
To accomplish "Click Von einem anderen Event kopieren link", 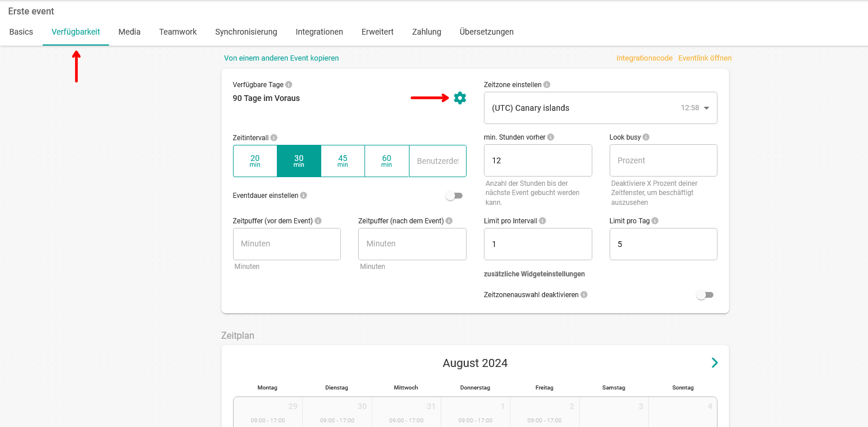I will pos(281,58).
